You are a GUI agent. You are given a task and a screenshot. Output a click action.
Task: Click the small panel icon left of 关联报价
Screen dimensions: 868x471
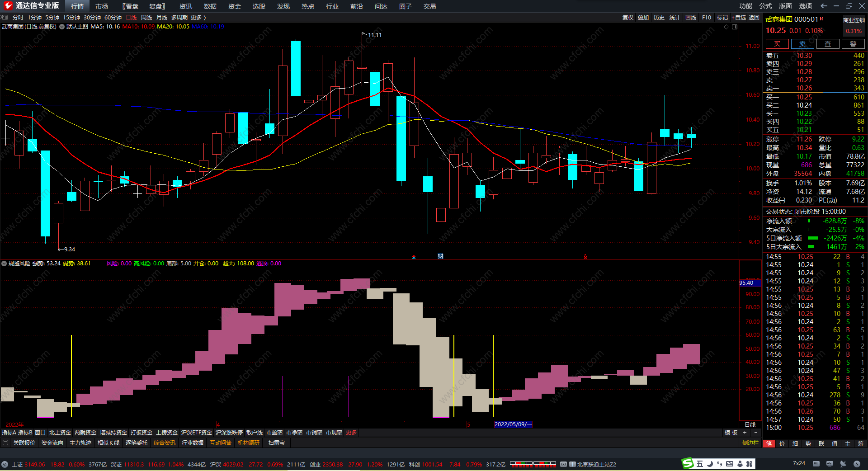pyautogui.click(x=5, y=443)
